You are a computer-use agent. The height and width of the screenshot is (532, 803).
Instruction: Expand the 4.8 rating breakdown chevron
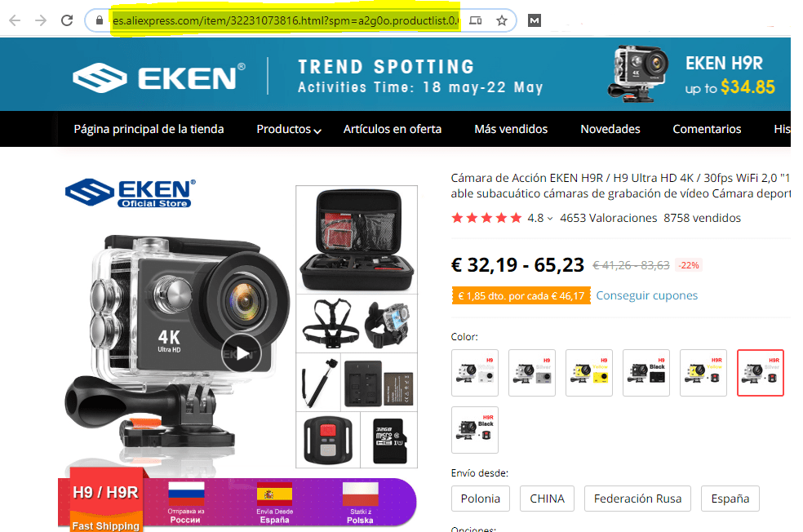(550, 219)
